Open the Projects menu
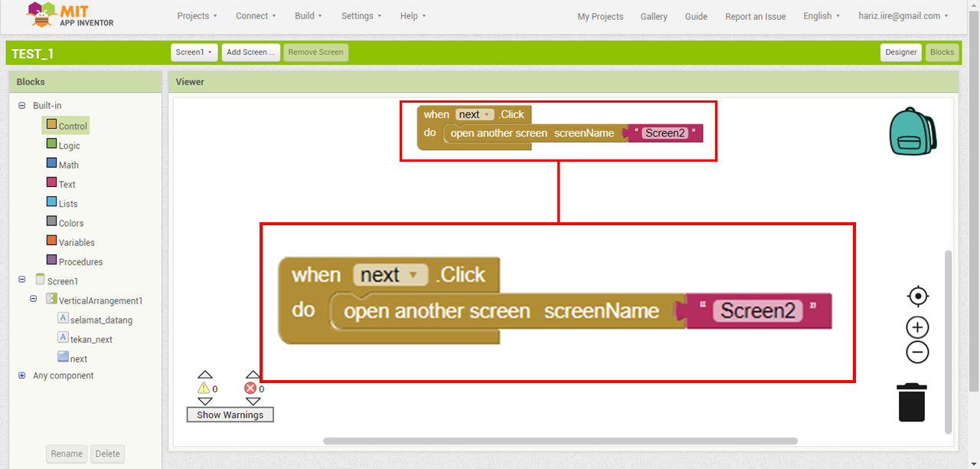This screenshot has height=469, width=980. [197, 16]
